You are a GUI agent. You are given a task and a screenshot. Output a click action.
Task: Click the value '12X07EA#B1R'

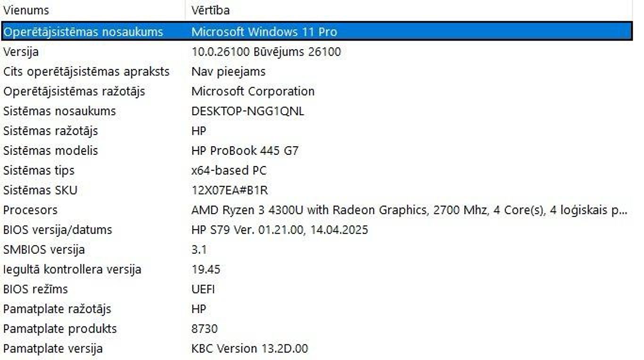(230, 191)
